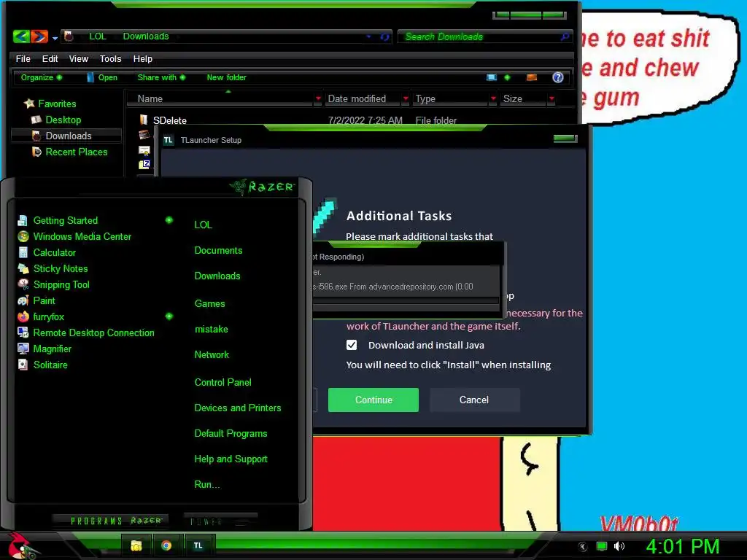Expand the Share with dropdown
Image resolution: width=747 pixels, height=560 pixels.
[x=161, y=77]
